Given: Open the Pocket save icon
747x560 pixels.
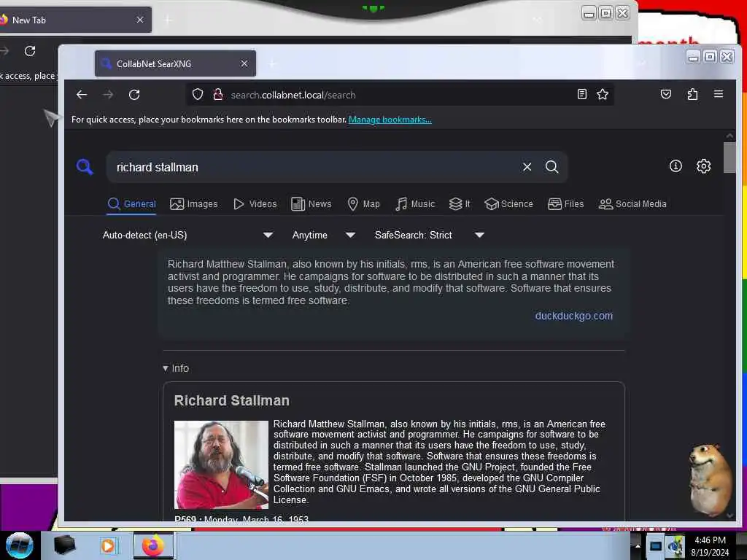Looking at the screenshot, I should pos(666,94).
